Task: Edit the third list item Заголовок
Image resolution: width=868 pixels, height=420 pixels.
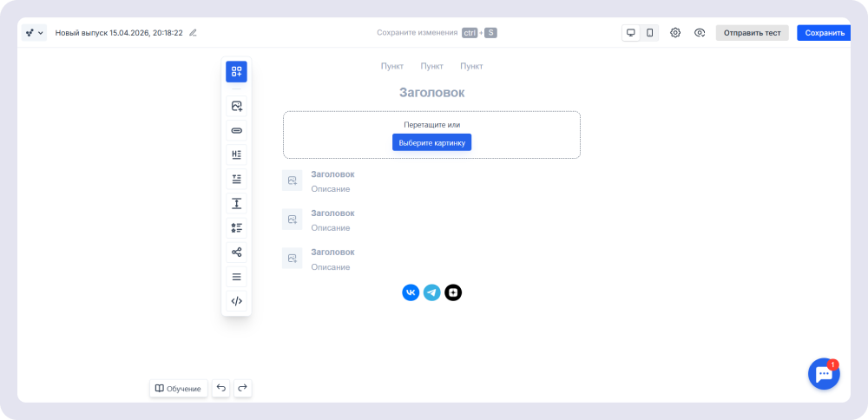Action: [x=332, y=252]
